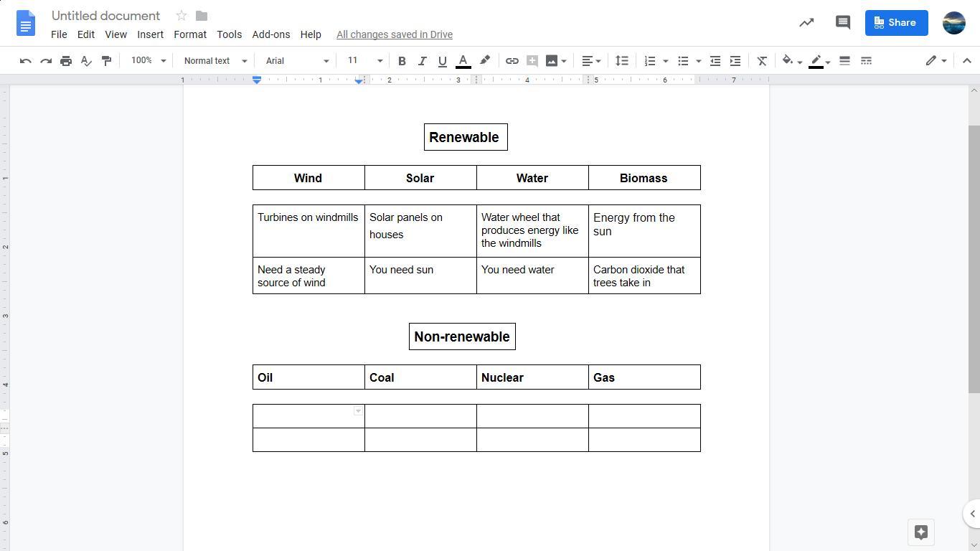
Task: Open the Help menu
Action: tap(311, 34)
